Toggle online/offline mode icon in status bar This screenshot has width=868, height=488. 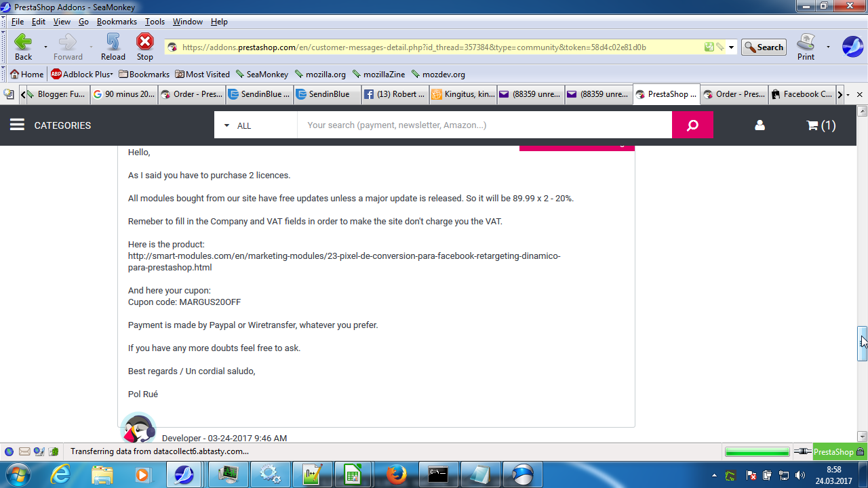(x=803, y=451)
